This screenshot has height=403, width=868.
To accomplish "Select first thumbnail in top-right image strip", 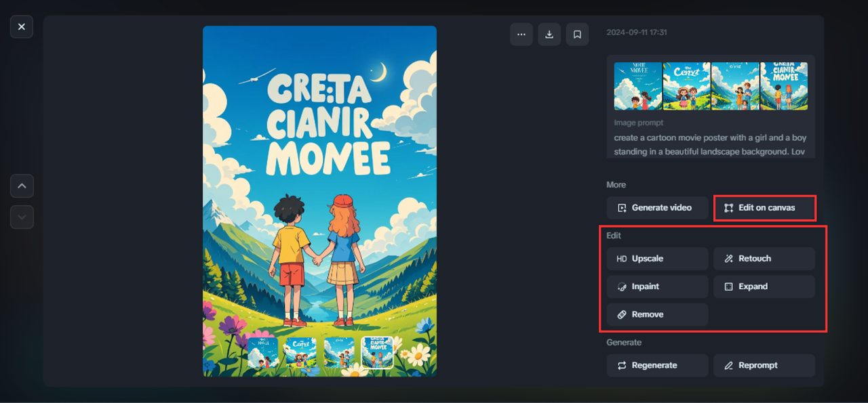I will coord(637,86).
